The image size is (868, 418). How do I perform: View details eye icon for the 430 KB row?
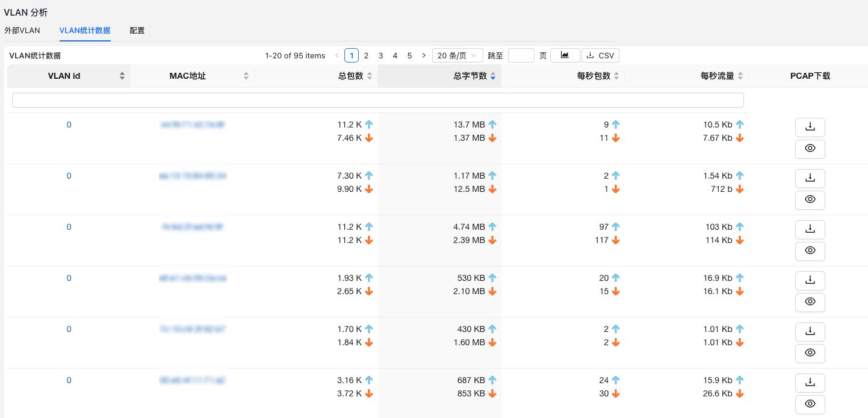click(x=810, y=353)
